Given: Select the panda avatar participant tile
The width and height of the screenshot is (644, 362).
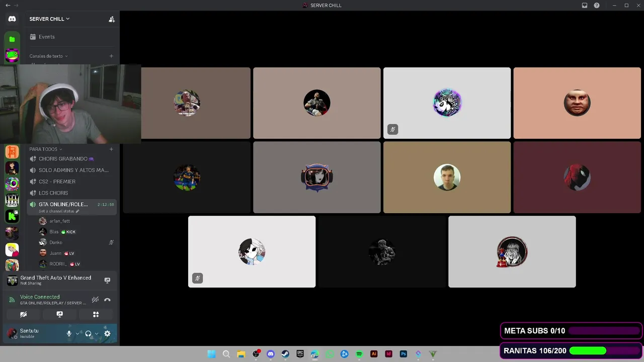Looking at the screenshot, I should (447, 103).
